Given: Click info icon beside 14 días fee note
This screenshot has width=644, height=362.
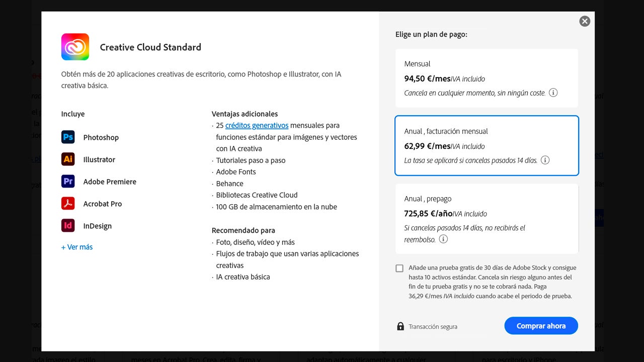Looking at the screenshot, I should click(x=545, y=160).
